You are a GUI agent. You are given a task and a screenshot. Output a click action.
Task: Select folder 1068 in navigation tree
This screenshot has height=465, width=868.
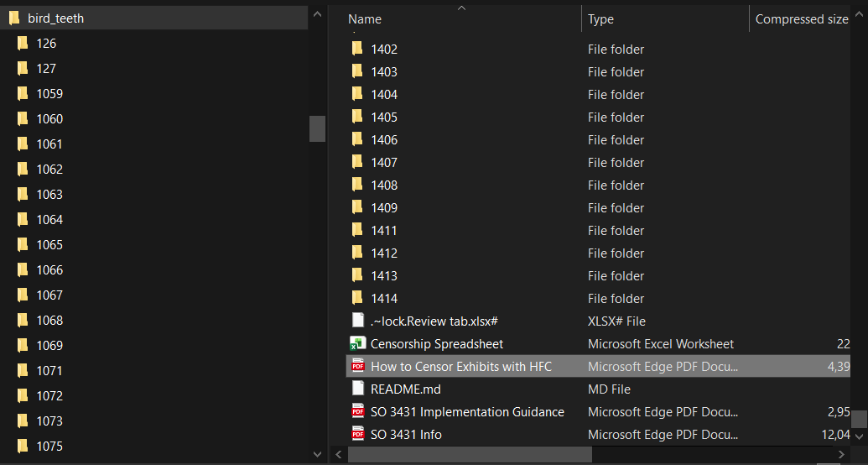coord(49,321)
